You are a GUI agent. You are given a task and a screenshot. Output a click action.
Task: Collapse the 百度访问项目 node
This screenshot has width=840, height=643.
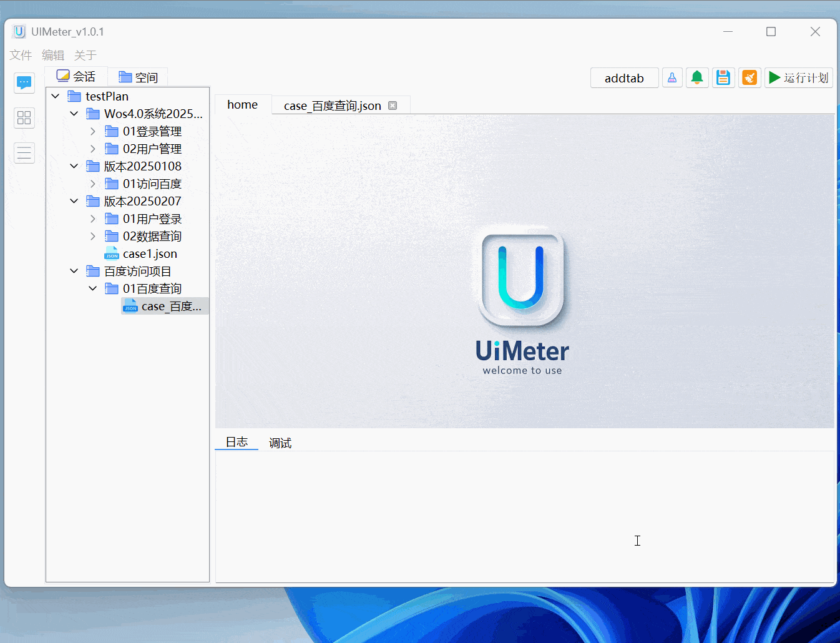74,271
